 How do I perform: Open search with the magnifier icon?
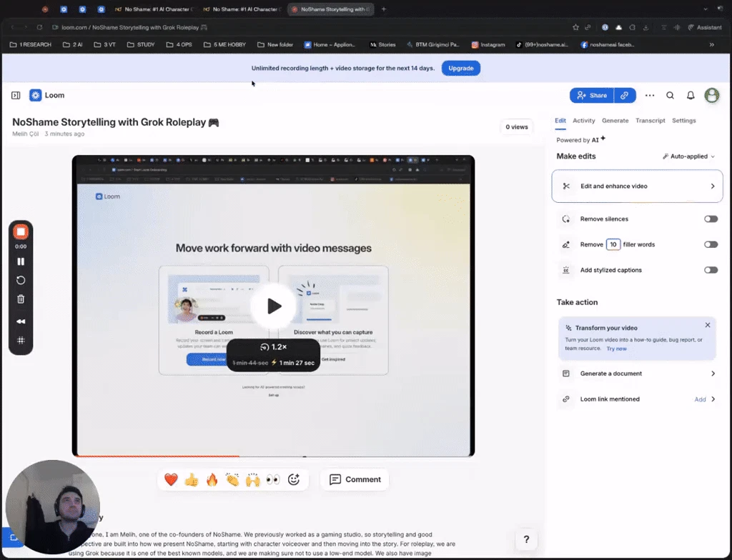tap(670, 95)
